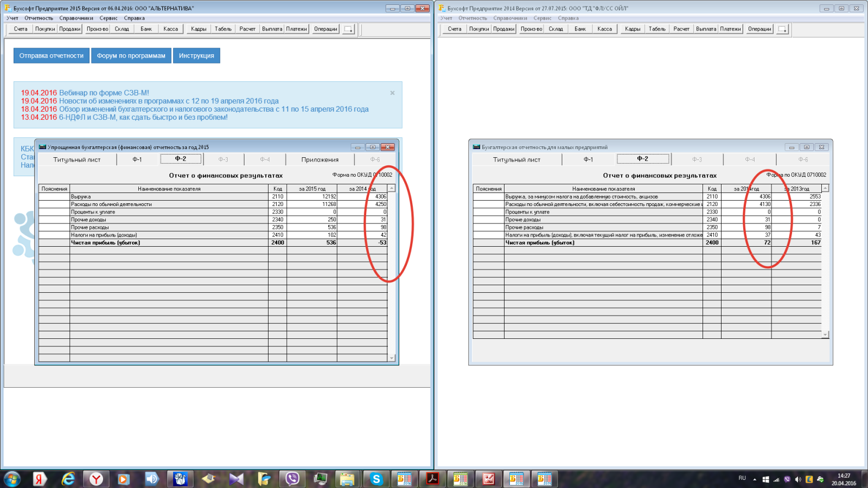Open the File Explorer folder taskbar icon
This screenshot has height=488, width=868.
(347, 479)
